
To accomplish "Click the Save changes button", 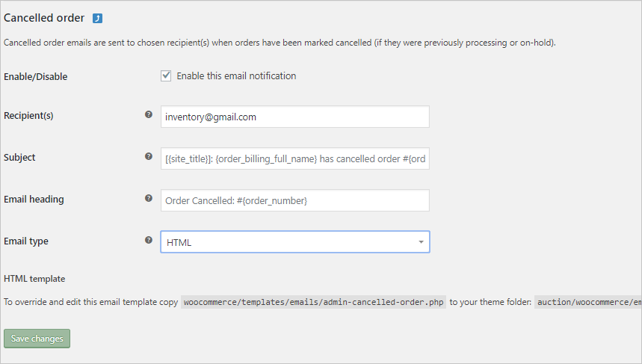I will pyautogui.click(x=37, y=339).
